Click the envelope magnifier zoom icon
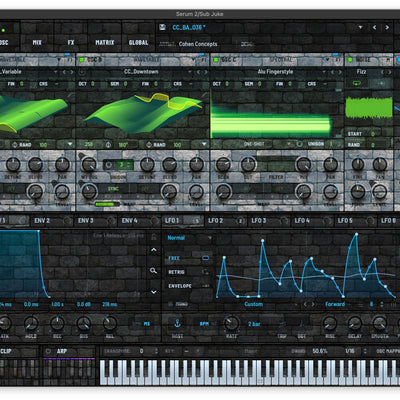 pyautogui.click(x=153, y=271)
